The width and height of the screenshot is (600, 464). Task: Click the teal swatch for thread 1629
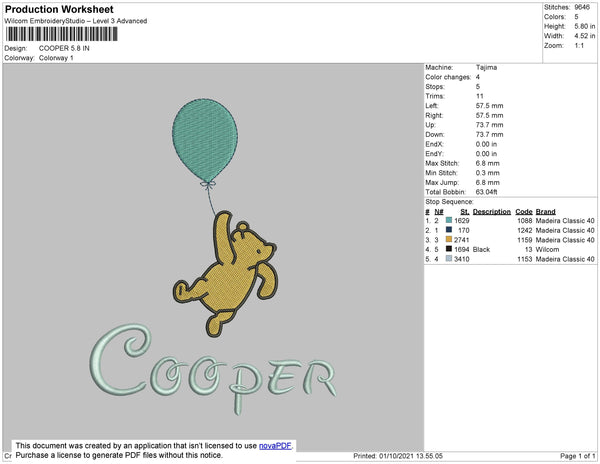(x=449, y=220)
